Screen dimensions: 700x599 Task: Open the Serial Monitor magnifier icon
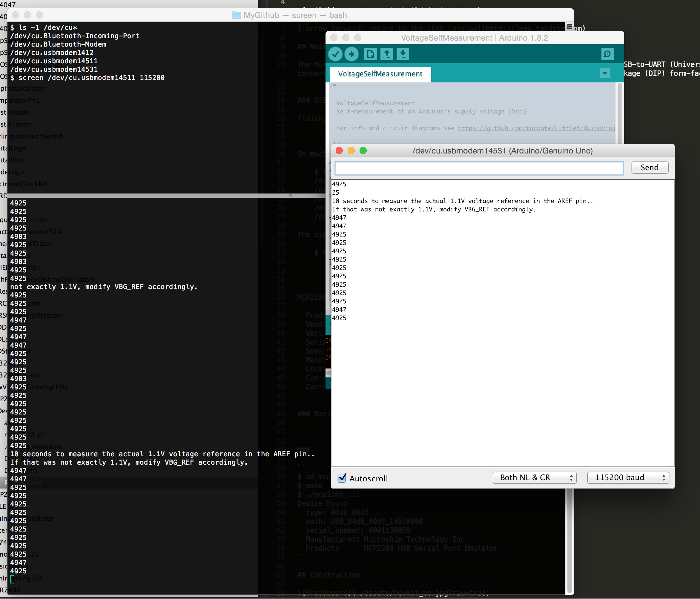coord(607,54)
